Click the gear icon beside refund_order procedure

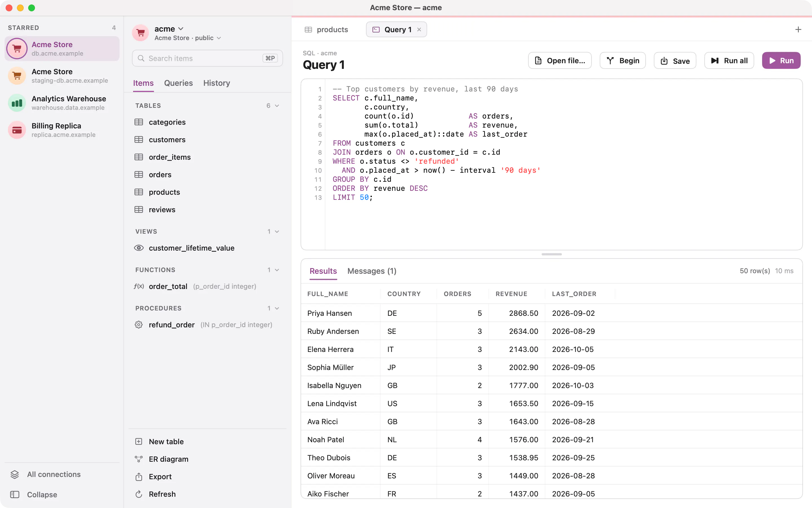139,325
